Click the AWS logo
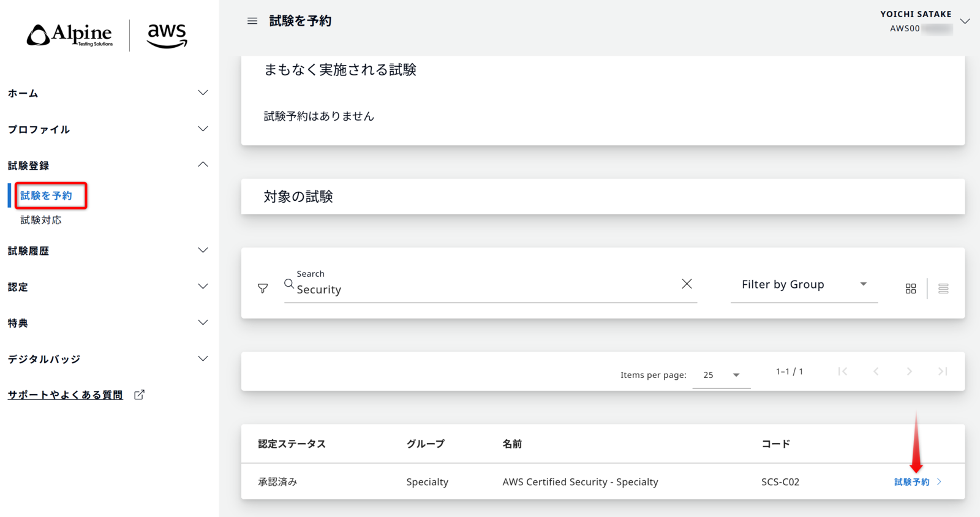The image size is (980, 517). pyautogui.click(x=167, y=36)
